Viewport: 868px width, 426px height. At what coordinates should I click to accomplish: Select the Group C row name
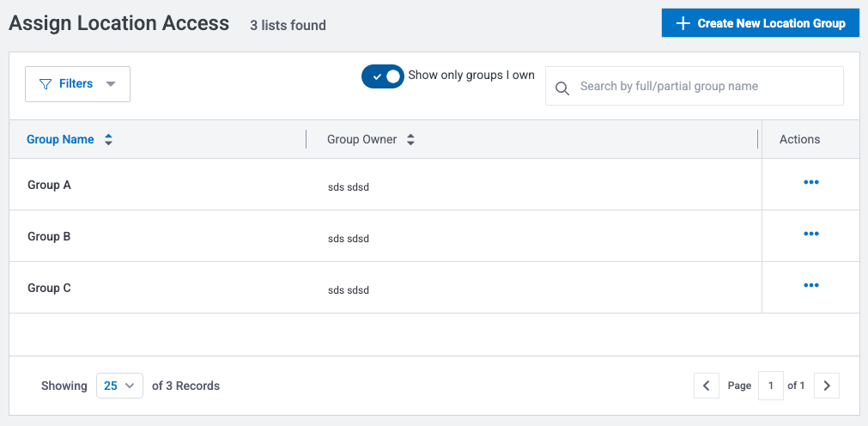[x=49, y=288]
